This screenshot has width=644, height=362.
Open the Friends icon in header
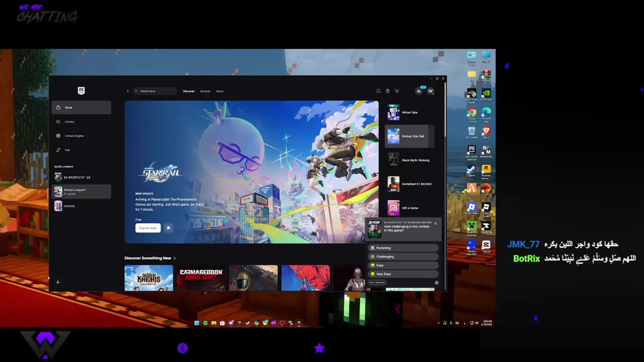click(419, 91)
